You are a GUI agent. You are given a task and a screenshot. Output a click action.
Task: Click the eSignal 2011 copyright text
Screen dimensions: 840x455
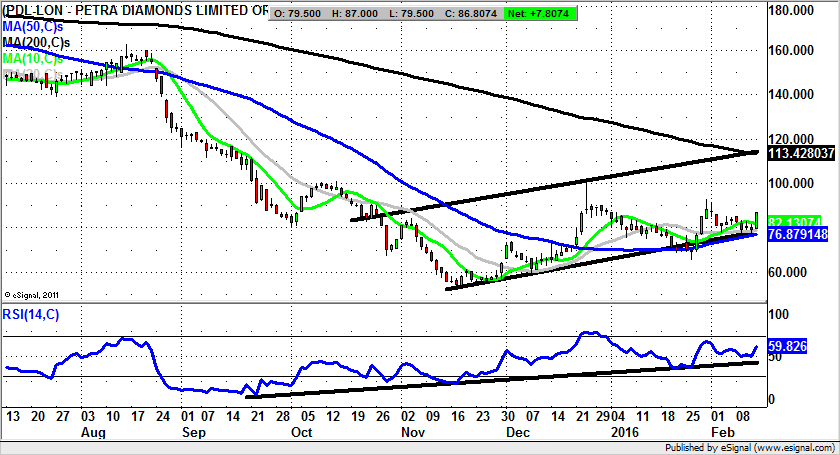tap(34, 295)
